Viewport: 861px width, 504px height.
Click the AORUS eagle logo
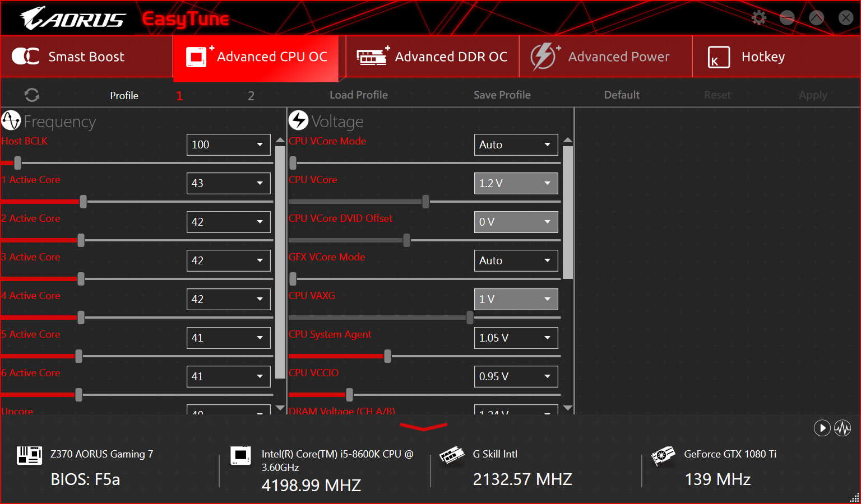73,18
